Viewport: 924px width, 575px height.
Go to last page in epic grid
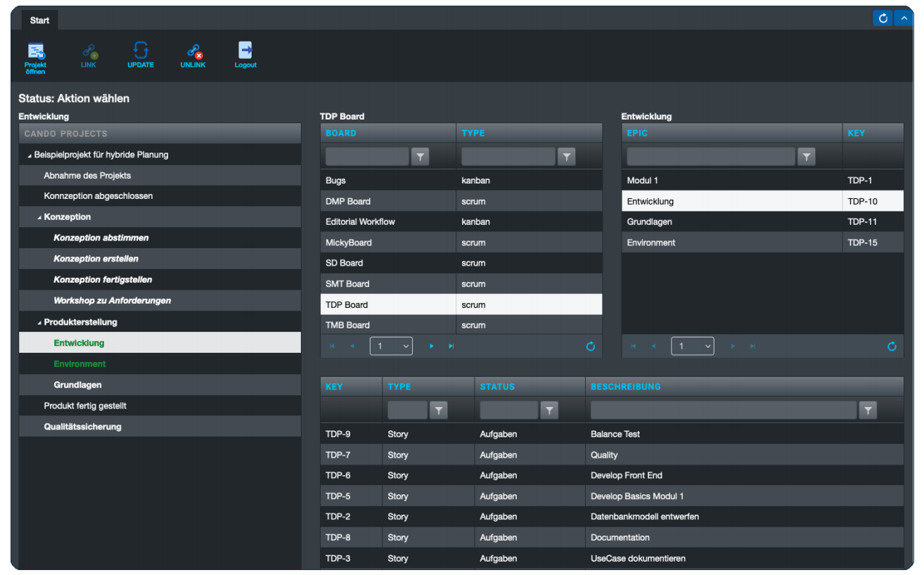coord(753,346)
